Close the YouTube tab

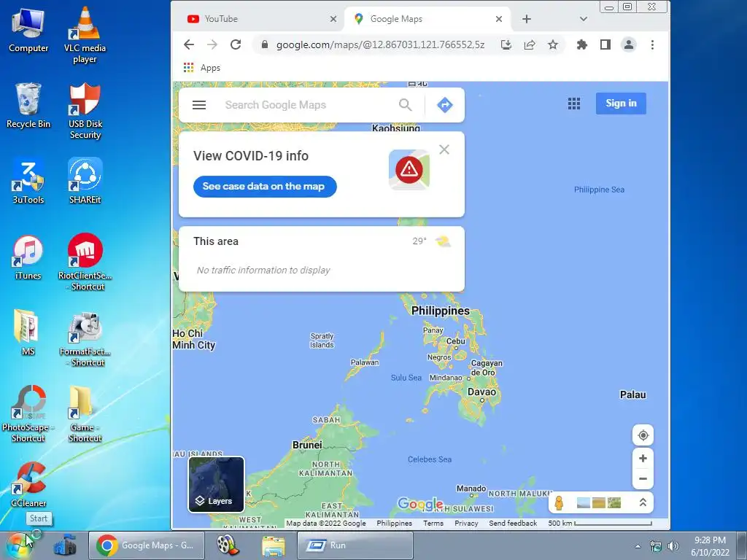pos(333,19)
